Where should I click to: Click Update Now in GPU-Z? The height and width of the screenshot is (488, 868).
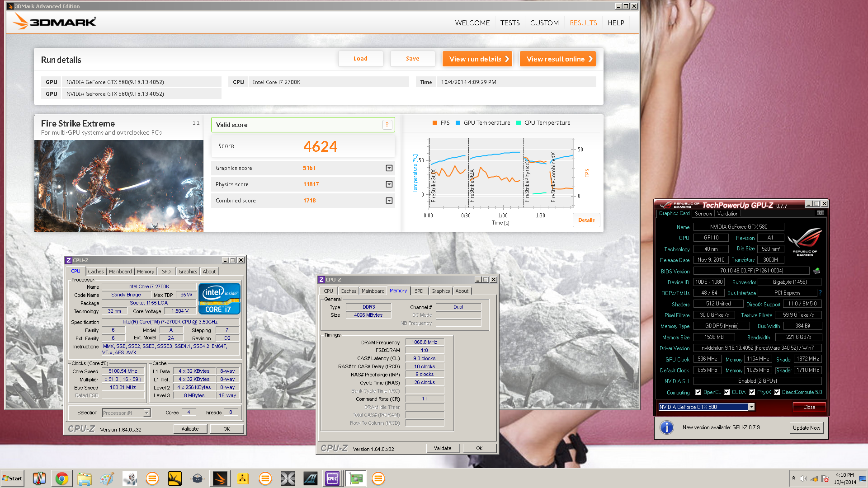(807, 428)
